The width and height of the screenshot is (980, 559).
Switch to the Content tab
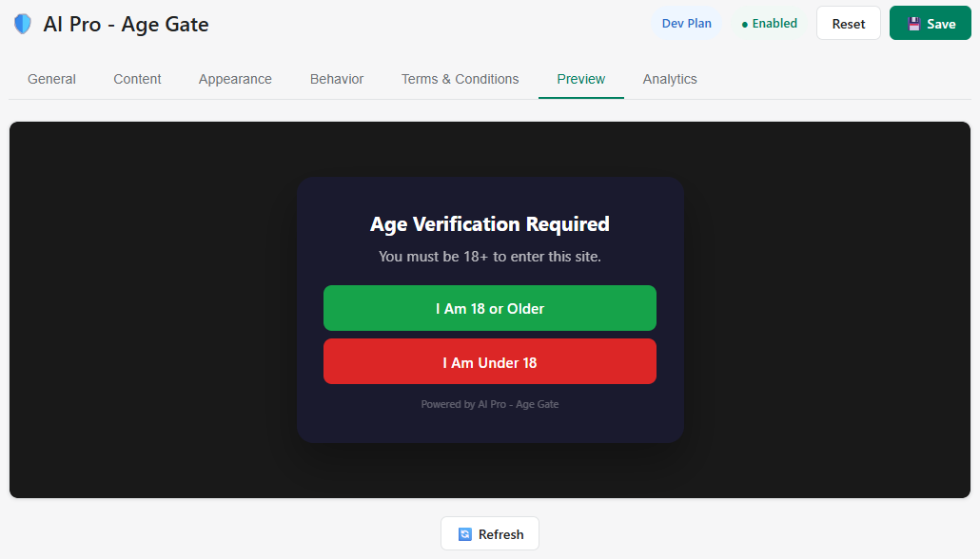(137, 79)
